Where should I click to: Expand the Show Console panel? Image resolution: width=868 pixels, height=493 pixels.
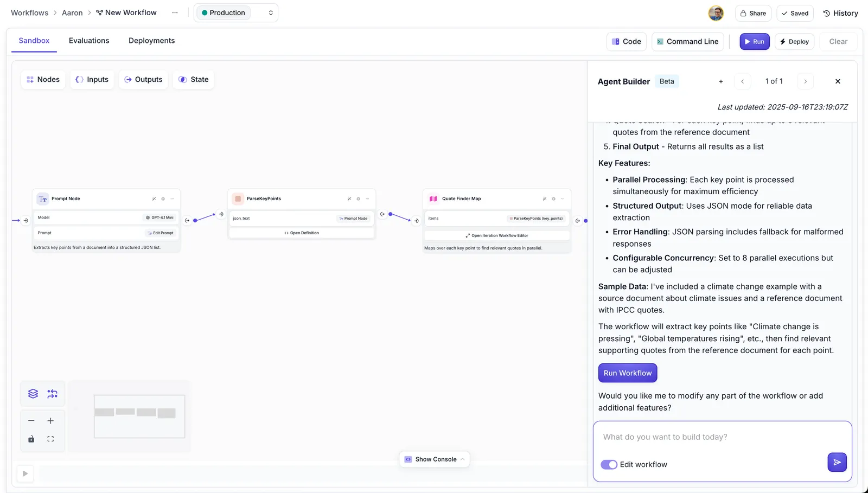click(x=435, y=459)
